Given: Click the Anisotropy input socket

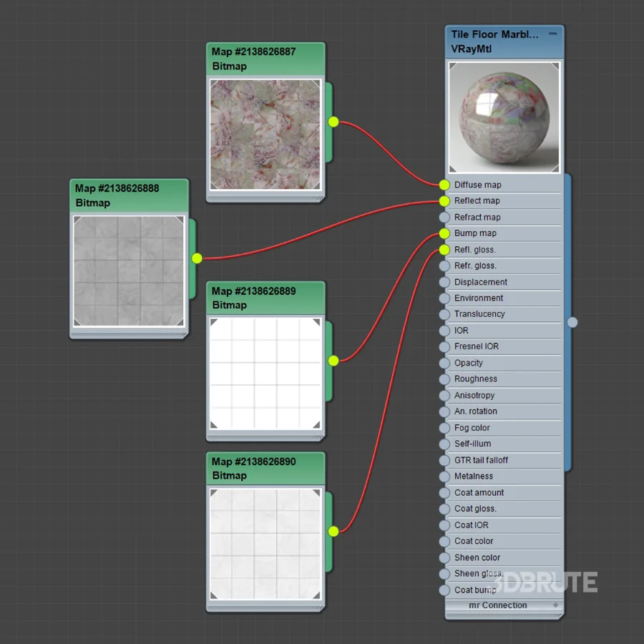Looking at the screenshot, I should point(444,396).
